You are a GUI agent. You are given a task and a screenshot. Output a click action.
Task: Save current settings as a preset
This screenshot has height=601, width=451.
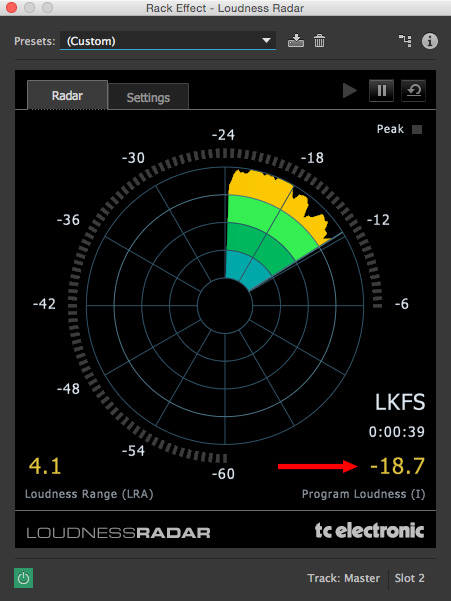click(296, 41)
